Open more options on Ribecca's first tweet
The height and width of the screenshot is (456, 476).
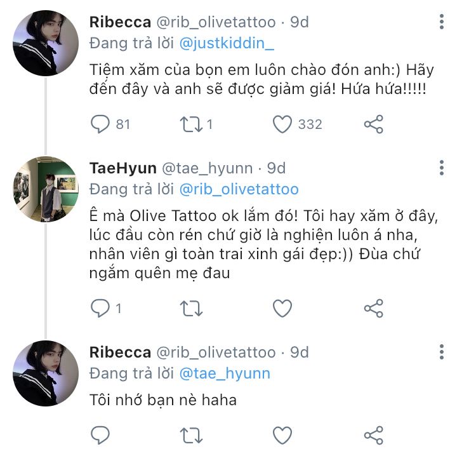[442, 22]
